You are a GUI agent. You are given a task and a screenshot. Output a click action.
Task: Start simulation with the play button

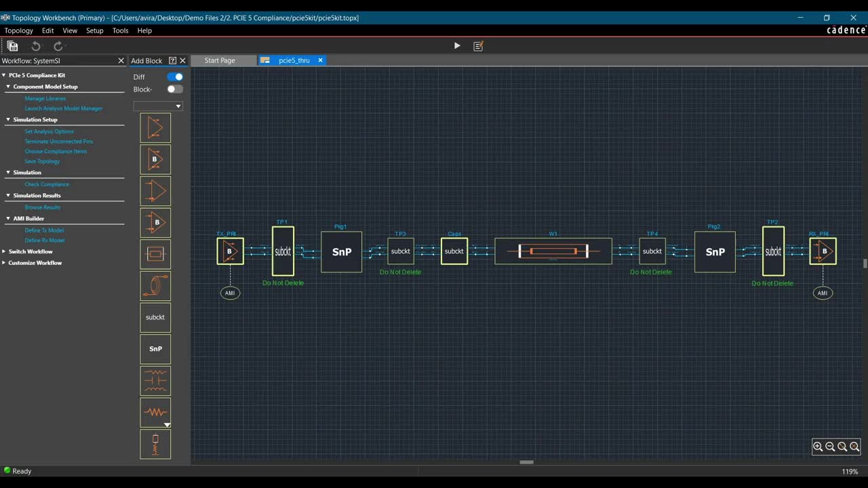[457, 46]
